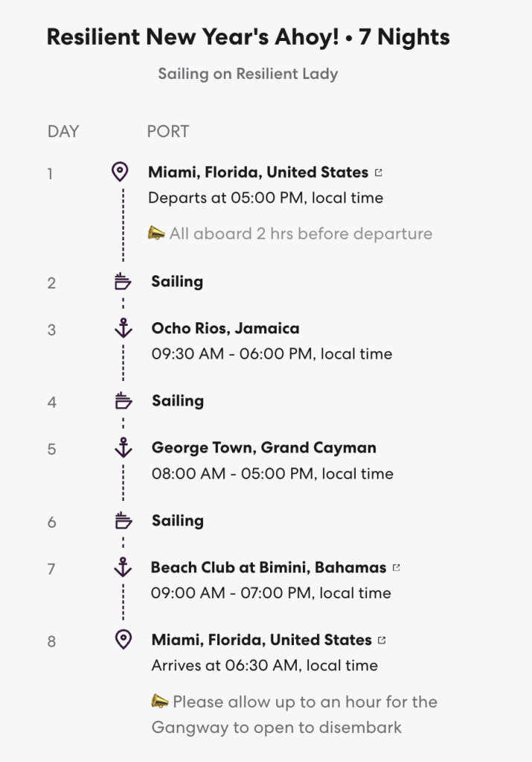Click the ship icon on Day 6 Sailing

[x=123, y=521]
